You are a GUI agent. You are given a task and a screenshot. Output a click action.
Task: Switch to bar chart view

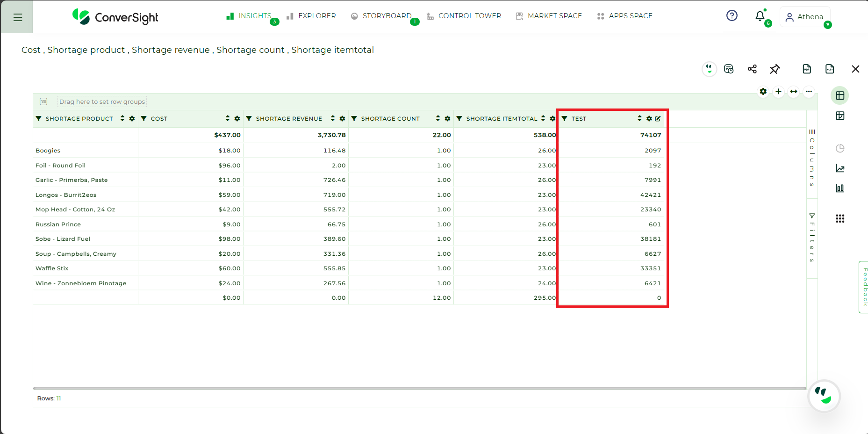click(x=840, y=188)
